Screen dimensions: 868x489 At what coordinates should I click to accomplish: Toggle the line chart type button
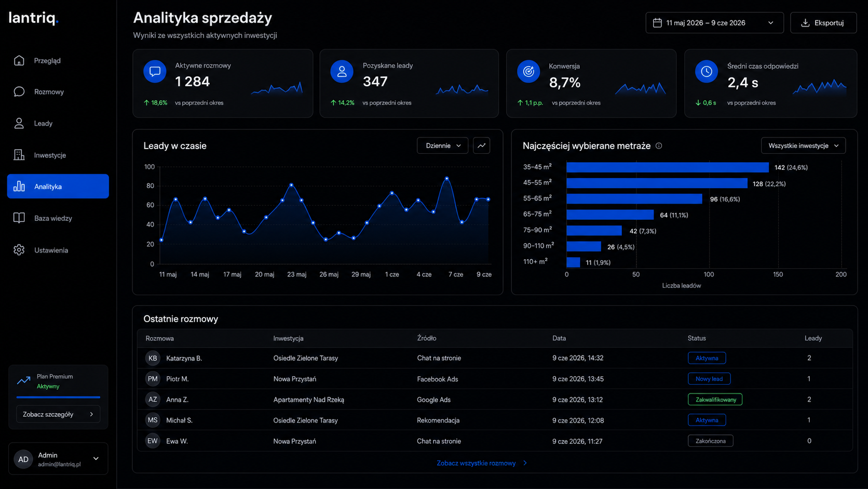click(x=482, y=146)
